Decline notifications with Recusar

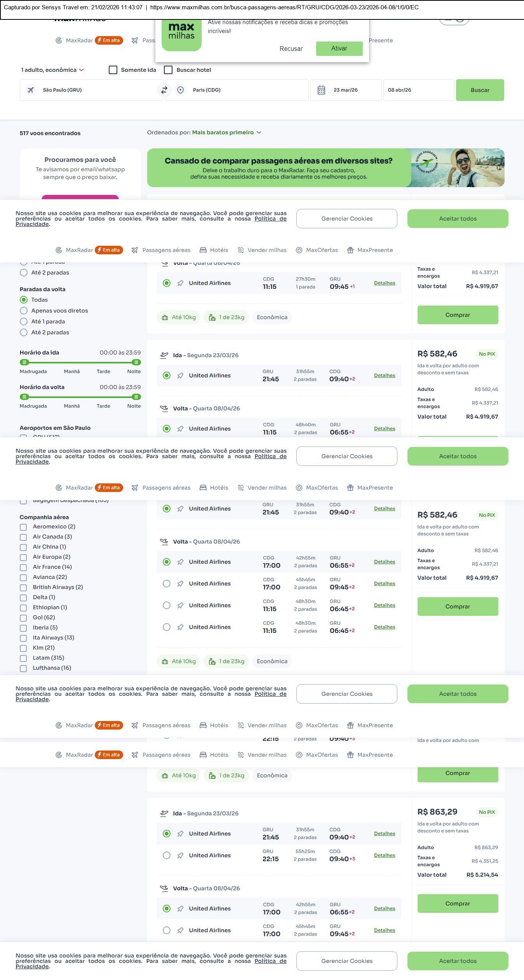pos(291,49)
